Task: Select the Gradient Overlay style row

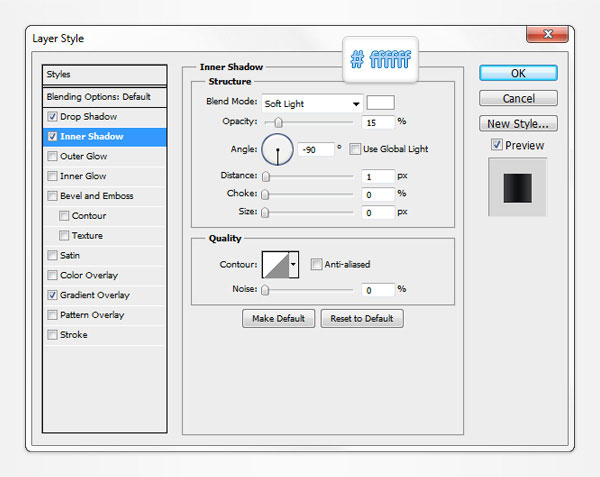Action: (x=105, y=295)
